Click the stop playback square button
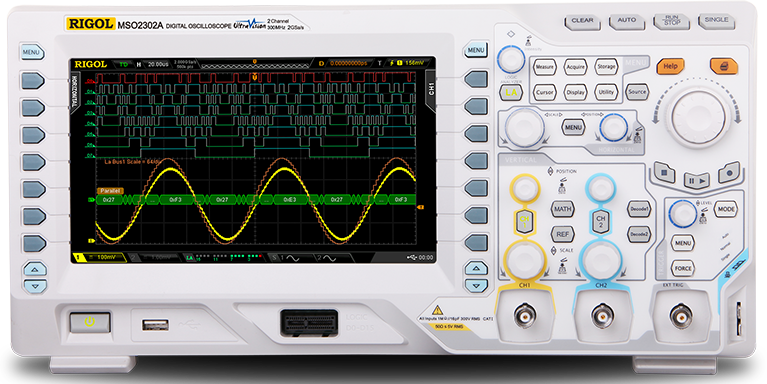The height and width of the screenshot is (384, 767). 664,173
